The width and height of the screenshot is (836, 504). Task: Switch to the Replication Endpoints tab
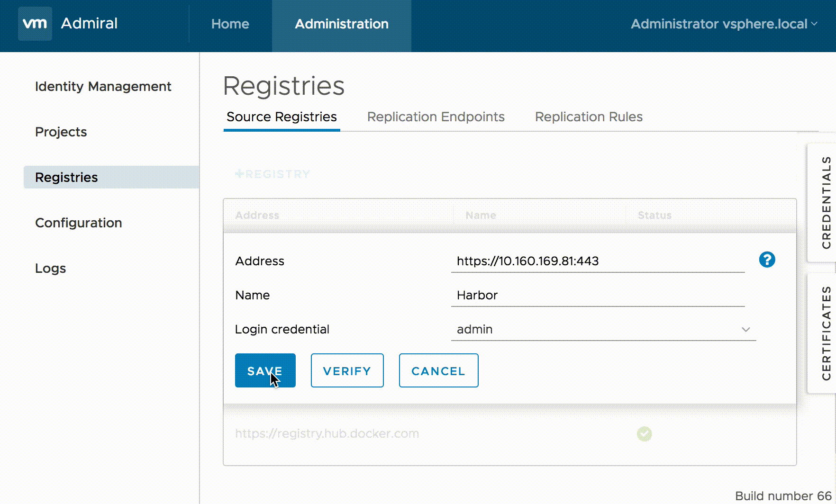436,117
